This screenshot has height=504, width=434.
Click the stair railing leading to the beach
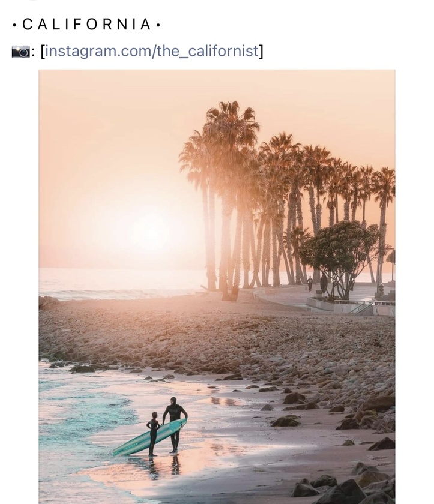point(360,307)
